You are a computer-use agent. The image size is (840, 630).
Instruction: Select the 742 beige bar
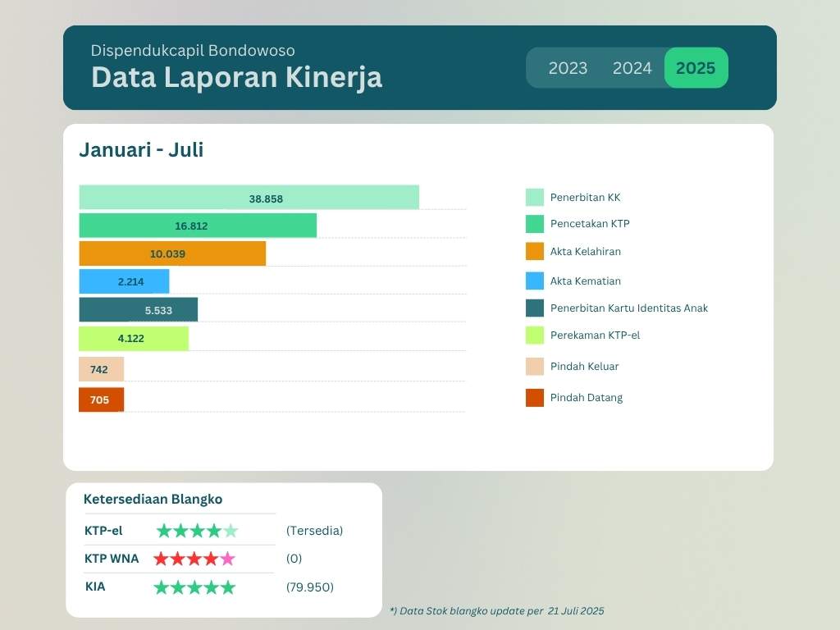pyautogui.click(x=101, y=369)
